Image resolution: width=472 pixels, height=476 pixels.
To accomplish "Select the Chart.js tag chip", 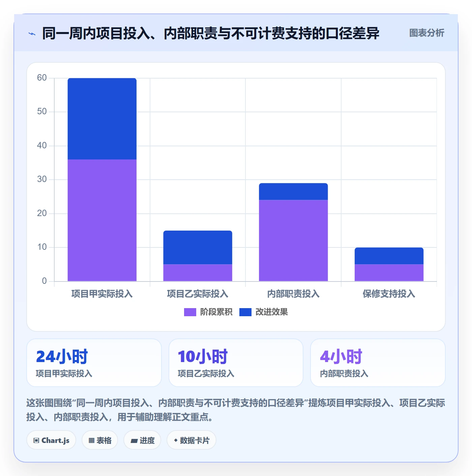I will click(x=51, y=440).
